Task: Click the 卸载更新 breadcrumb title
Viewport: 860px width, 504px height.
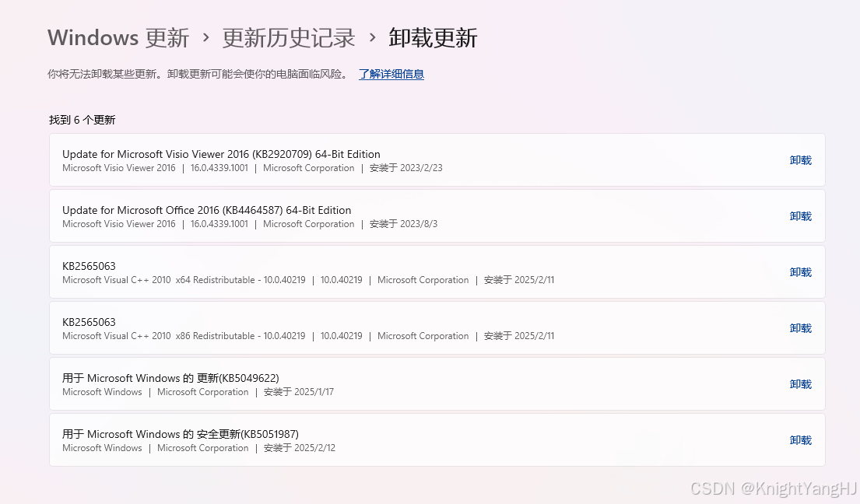Action: point(433,38)
